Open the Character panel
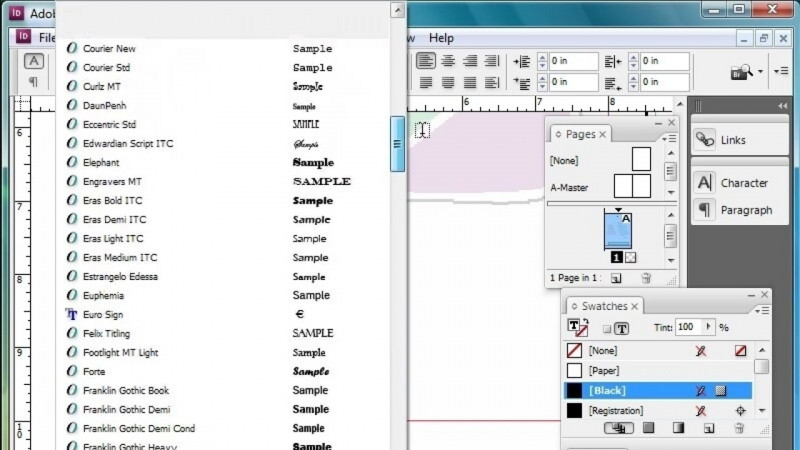The height and width of the screenshot is (450, 800). [x=740, y=183]
